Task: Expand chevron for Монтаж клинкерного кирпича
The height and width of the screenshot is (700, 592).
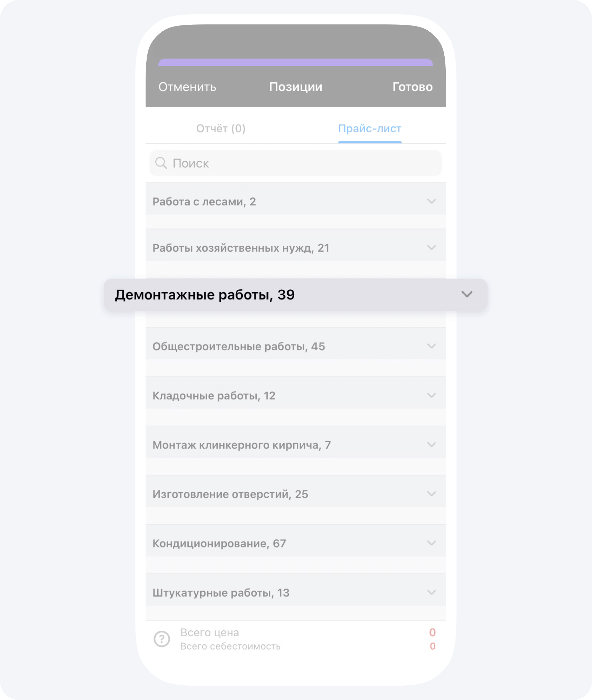Action: click(x=431, y=445)
